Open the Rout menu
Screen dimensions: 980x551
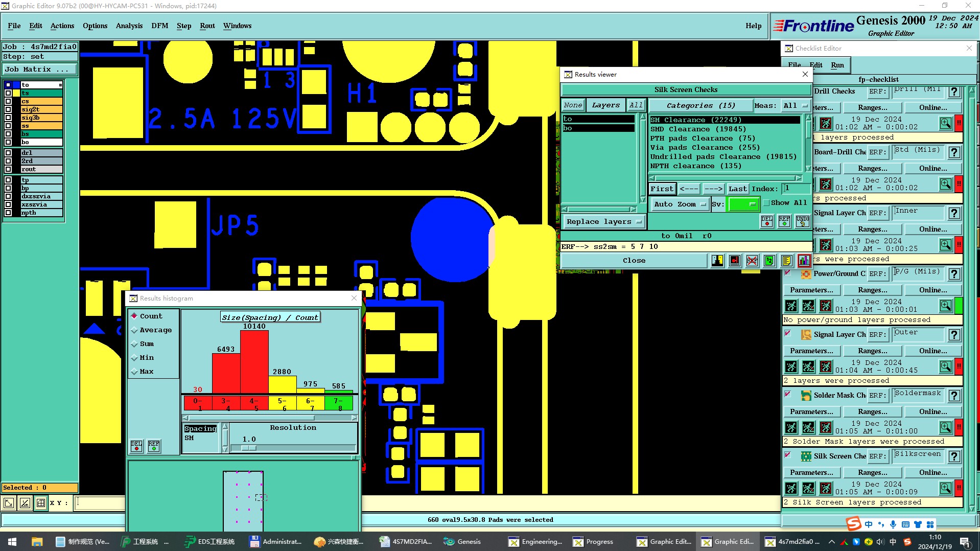[x=207, y=26]
